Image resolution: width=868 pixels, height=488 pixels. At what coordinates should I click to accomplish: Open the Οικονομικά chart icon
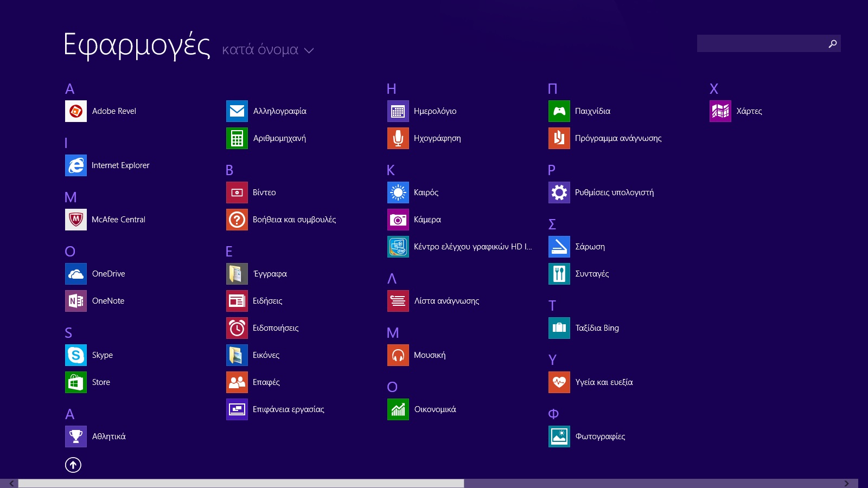click(x=398, y=409)
